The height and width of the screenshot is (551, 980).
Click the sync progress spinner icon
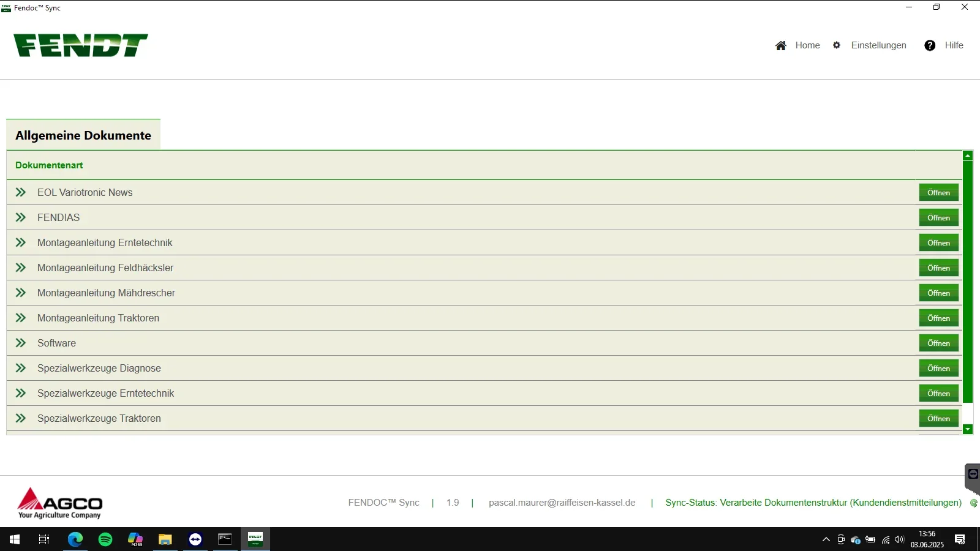pyautogui.click(x=974, y=503)
